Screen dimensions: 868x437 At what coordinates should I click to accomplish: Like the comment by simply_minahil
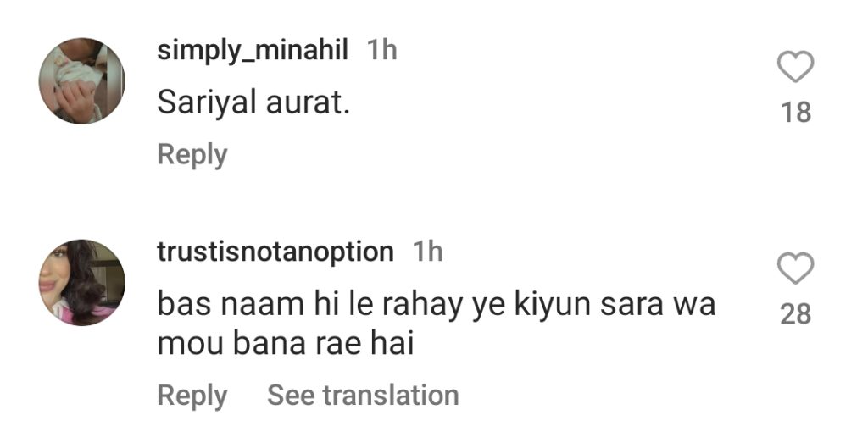point(795,68)
